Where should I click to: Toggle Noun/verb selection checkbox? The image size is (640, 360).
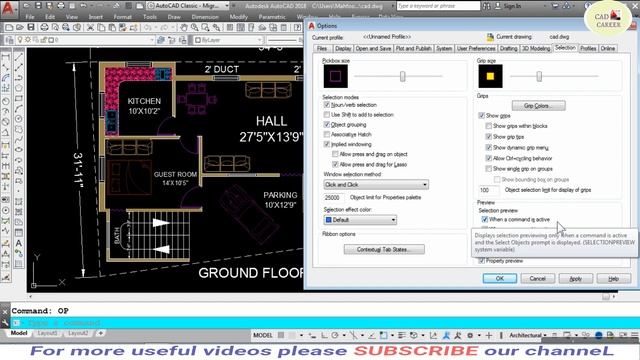point(327,105)
